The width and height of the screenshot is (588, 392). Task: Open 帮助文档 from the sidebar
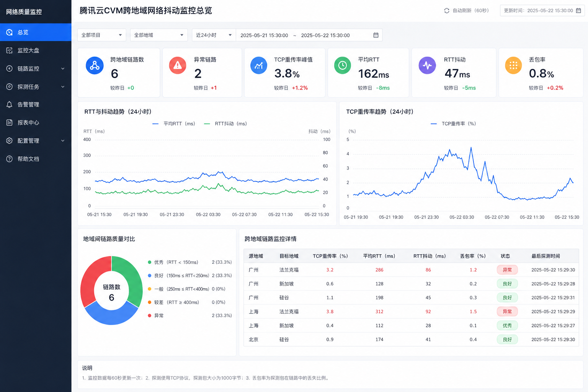36,159
